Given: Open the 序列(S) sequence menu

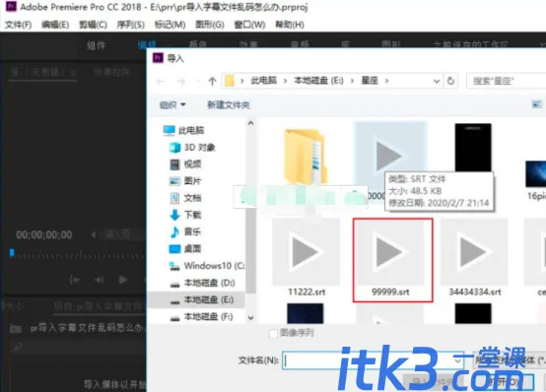Looking at the screenshot, I should [130, 25].
